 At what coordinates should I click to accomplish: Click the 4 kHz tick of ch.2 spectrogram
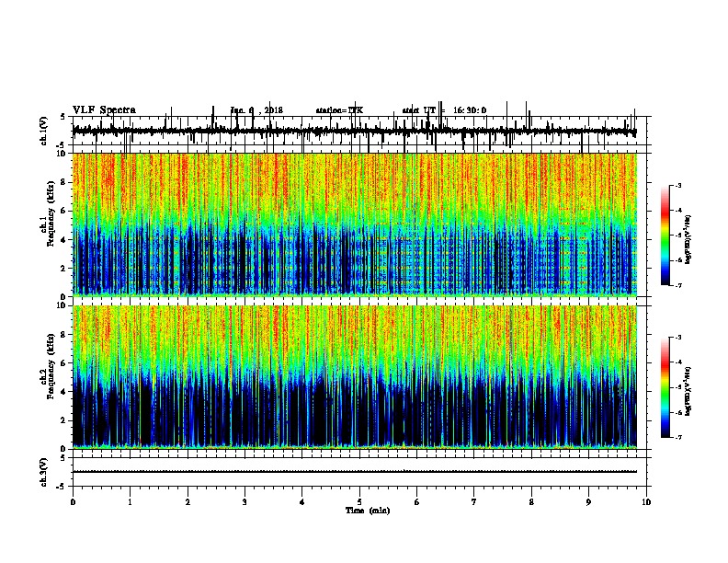[64, 392]
